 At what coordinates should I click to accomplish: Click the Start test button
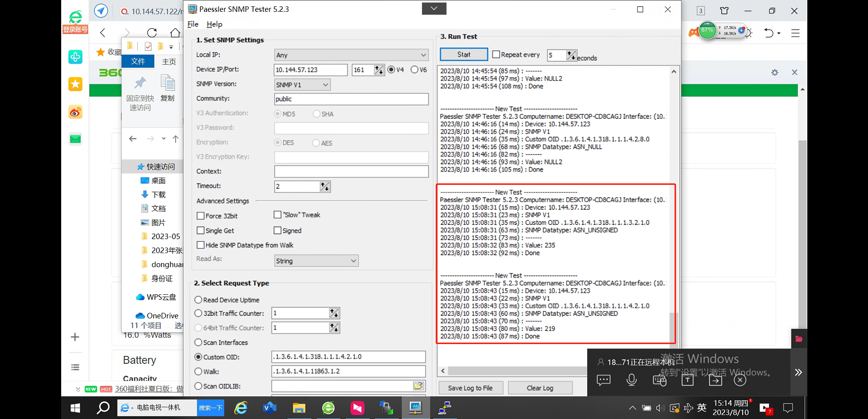(x=464, y=55)
